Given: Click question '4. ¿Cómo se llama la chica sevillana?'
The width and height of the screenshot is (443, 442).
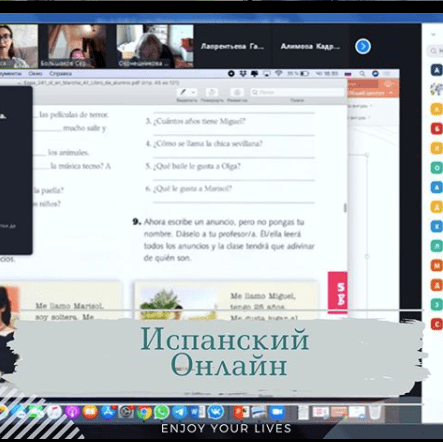Looking at the screenshot, I should pos(204,144).
